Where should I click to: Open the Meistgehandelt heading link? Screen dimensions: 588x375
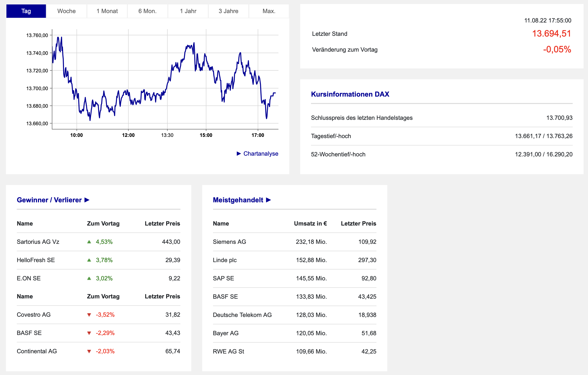click(x=238, y=200)
